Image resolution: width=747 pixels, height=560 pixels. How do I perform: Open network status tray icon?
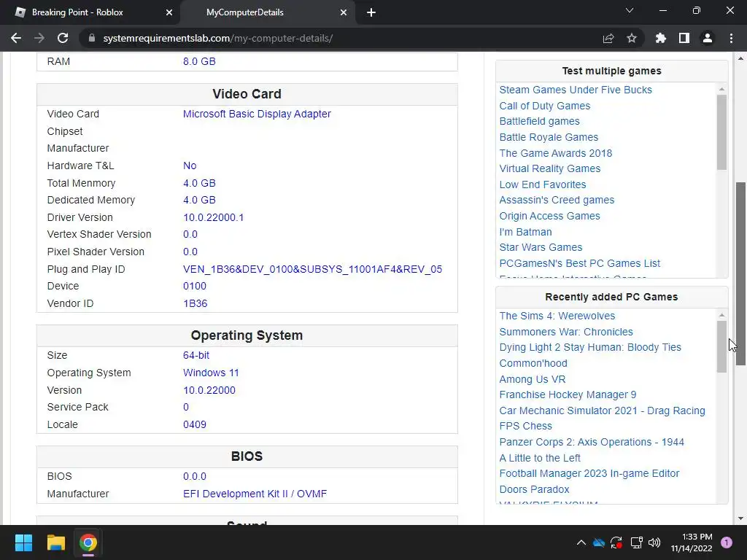[636, 542]
